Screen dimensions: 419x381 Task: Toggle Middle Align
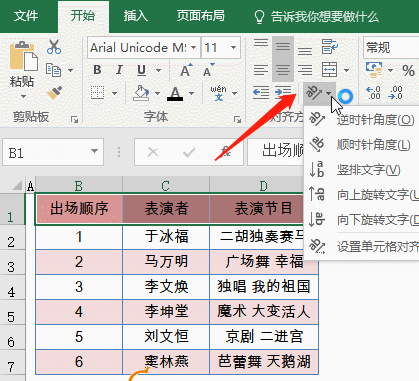(x=283, y=46)
